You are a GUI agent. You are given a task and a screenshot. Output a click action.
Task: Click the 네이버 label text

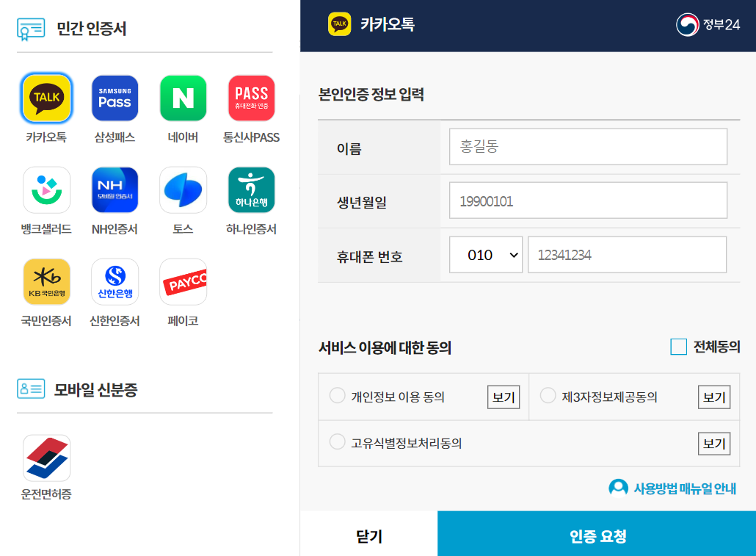click(183, 137)
